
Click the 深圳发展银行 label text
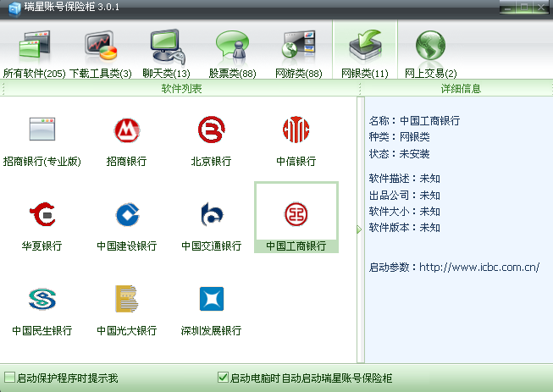click(211, 330)
